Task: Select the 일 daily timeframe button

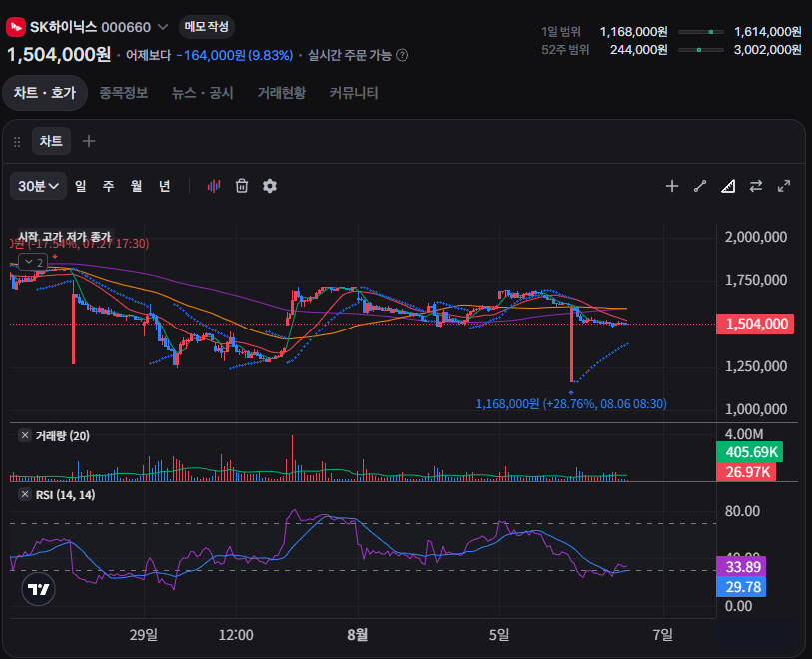Action: click(x=80, y=186)
